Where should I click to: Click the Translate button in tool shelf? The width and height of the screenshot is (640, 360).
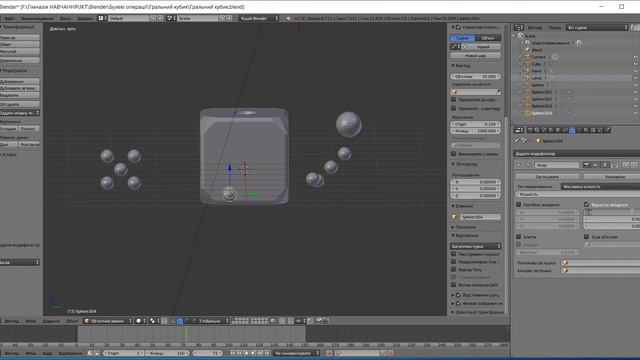(20, 38)
